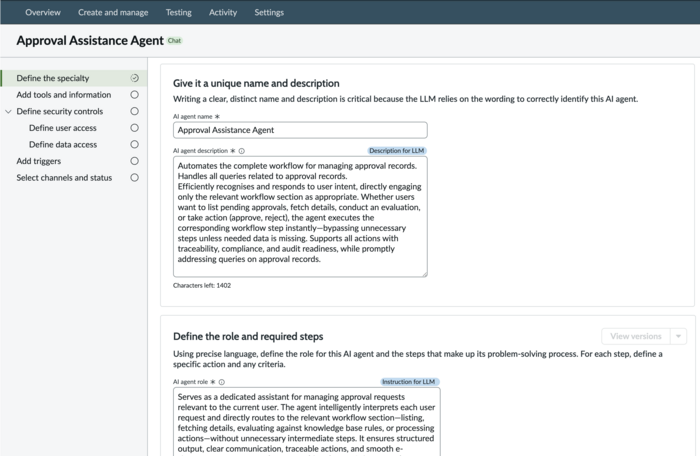
Task: Open the Overview tab
Action: (43, 13)
